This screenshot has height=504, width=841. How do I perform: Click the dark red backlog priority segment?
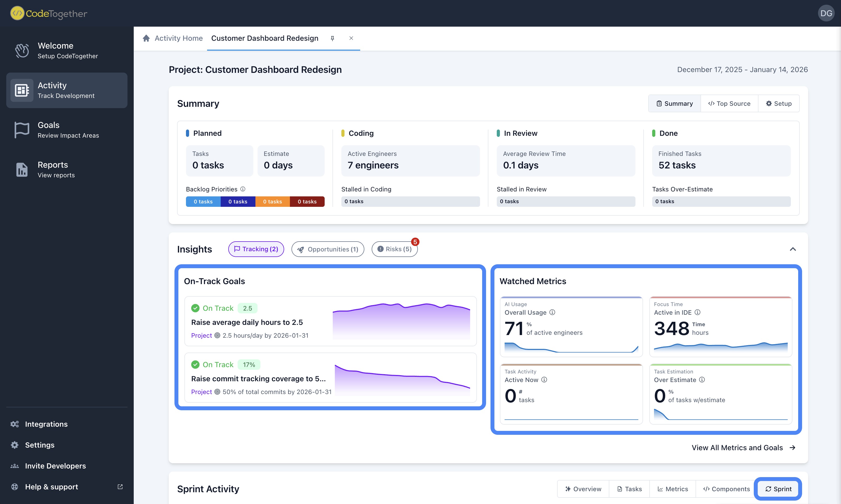pos(307,201)
